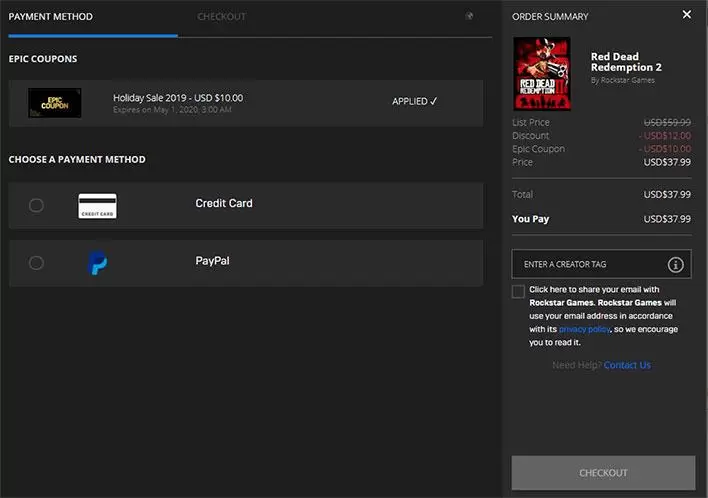Image resolution: width=708 pixels, height=498 pixels.
Task: Open the Payment Method tab
Action: coord(51,17)
